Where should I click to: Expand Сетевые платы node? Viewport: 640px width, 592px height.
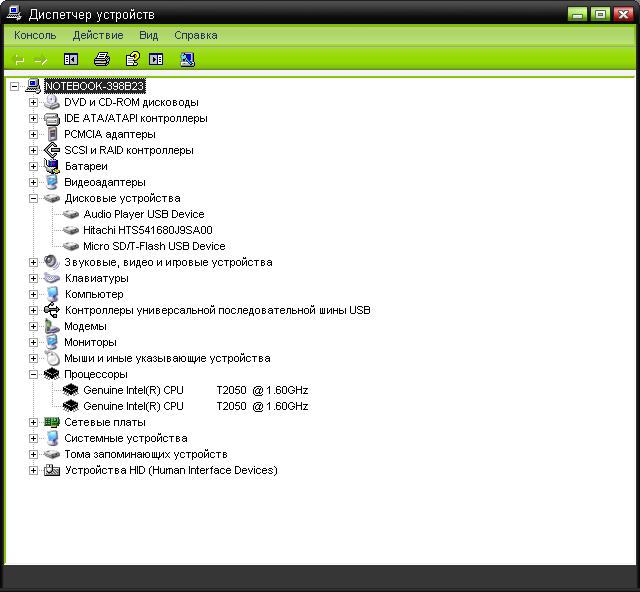(33, 422)
